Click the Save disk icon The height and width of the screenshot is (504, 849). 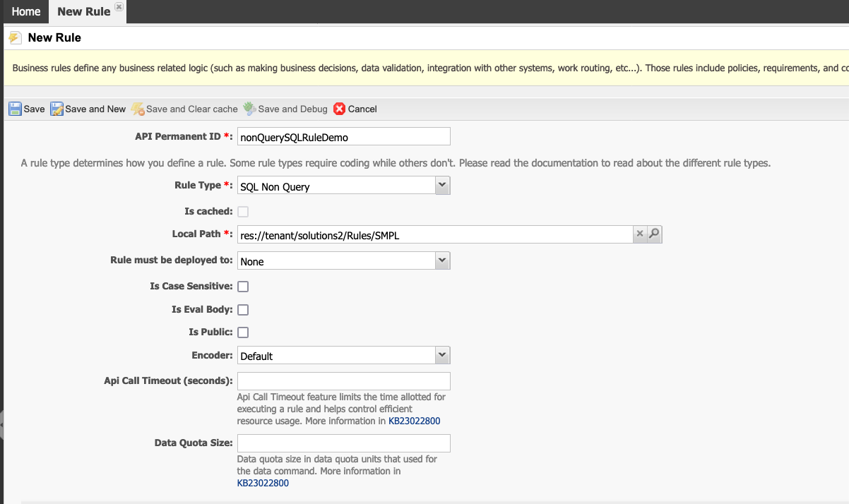pyautogui.click(x=15, y=109)
